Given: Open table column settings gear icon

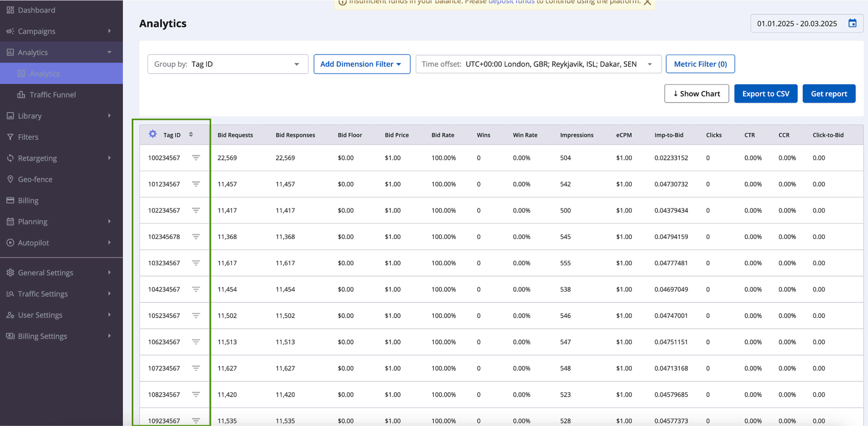Looking at the screenshot, I should click(x=153, y=134).
